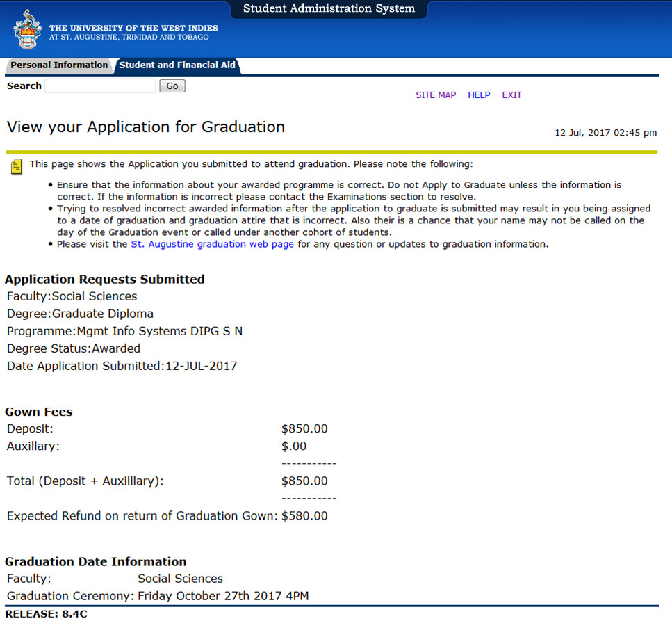This screenshot has height=628, width=672.
Task: Open the SITE MAP link
Action: [436, 95]
